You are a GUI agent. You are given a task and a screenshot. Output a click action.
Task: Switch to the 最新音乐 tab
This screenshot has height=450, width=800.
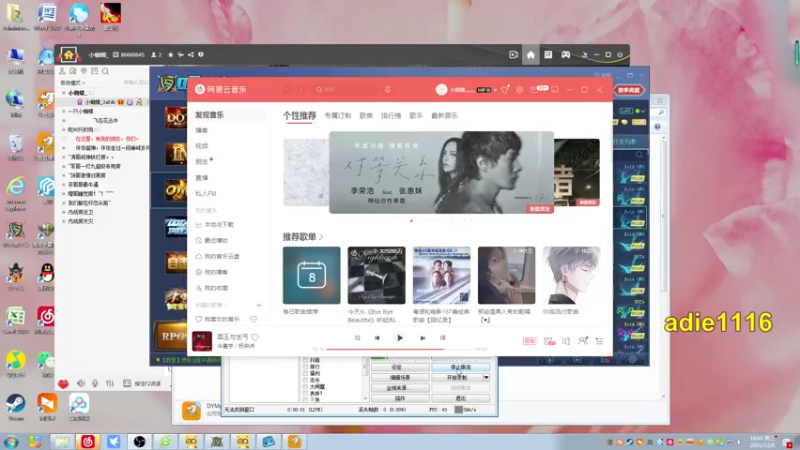click(444, 116)
